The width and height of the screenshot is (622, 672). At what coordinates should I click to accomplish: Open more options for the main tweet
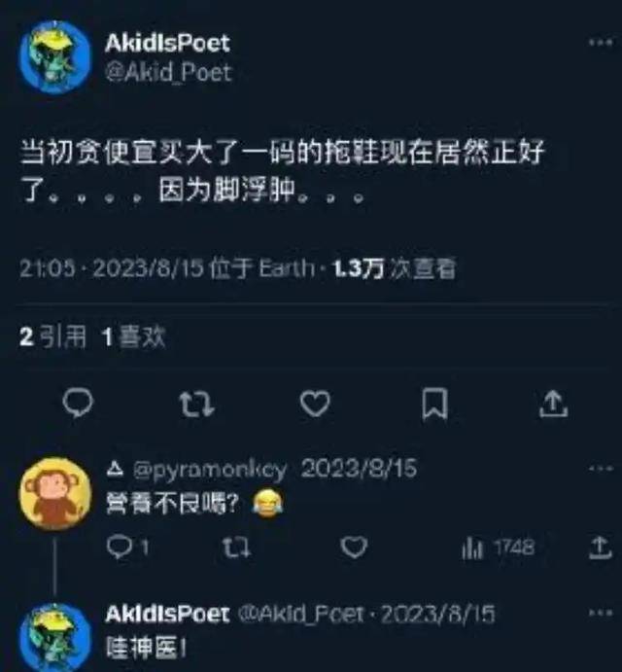601,42
